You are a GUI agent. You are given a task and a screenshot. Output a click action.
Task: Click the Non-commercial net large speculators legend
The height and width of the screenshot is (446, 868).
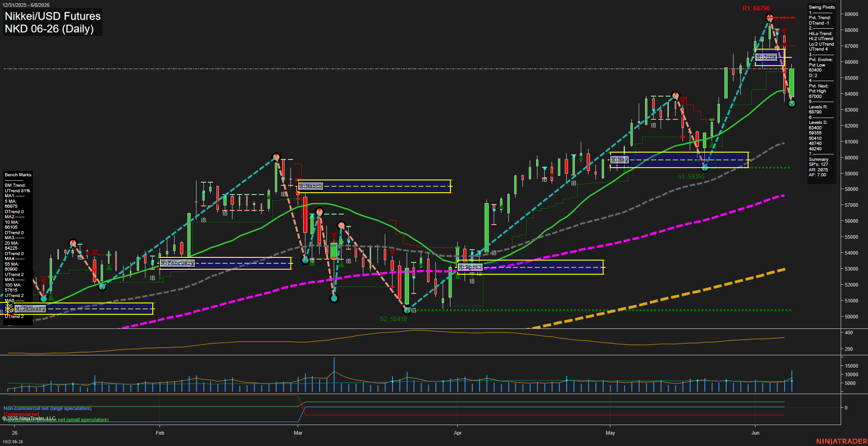(47, 409)
